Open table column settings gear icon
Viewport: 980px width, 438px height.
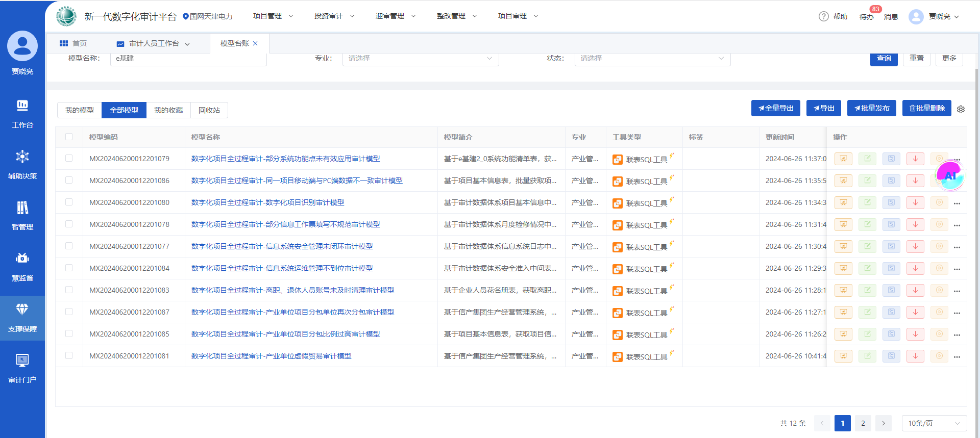[x=961, y=109]
